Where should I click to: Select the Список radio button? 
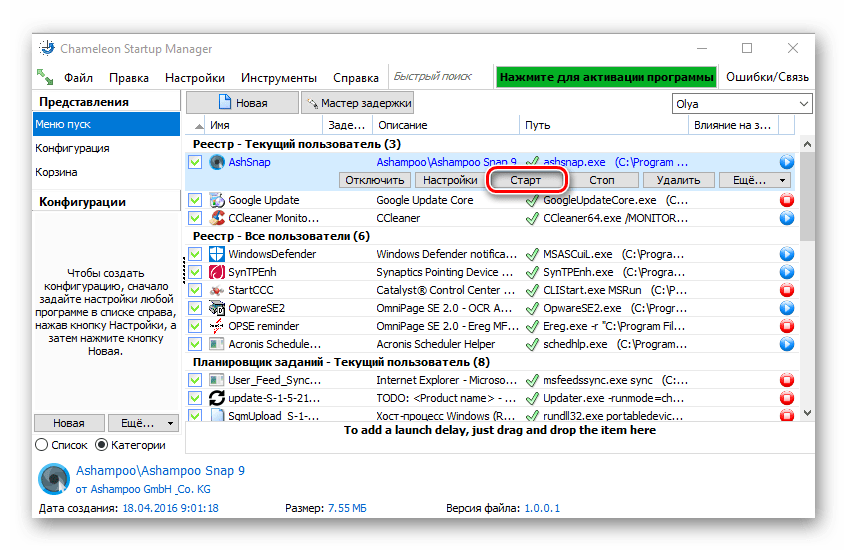42,445
